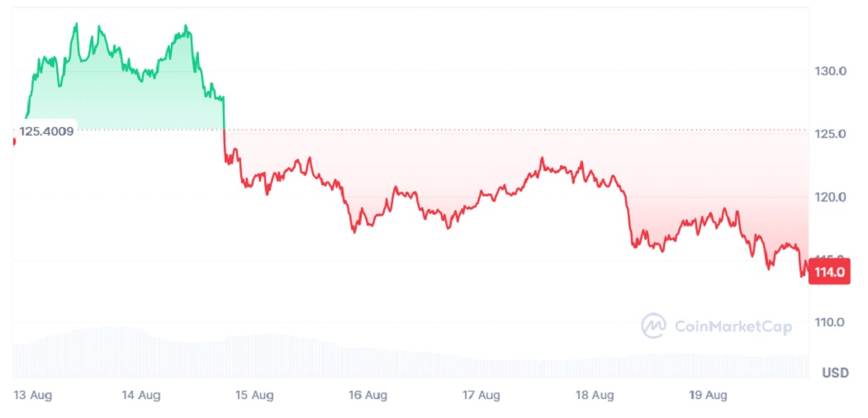
Task: Click the USD currency label
Action: pyautogui.click(x=835, y=373)
